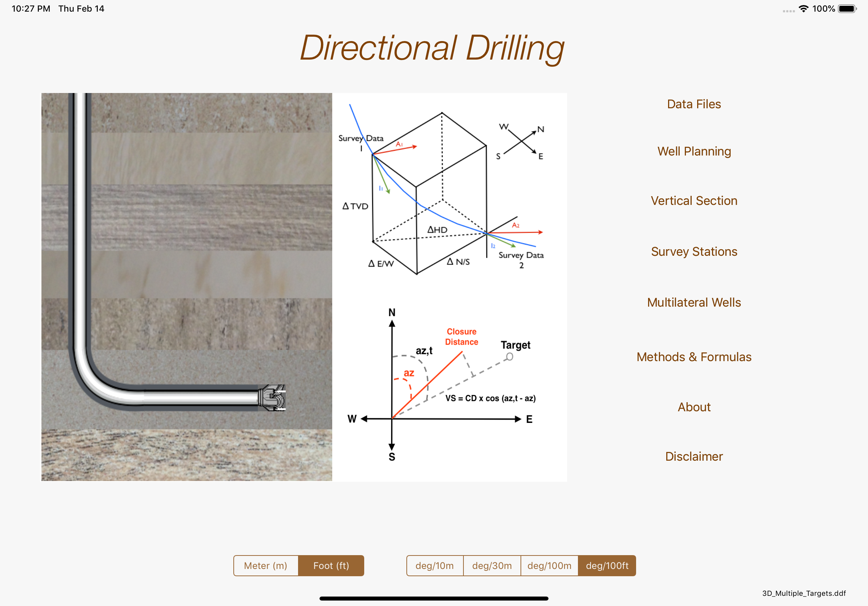Set dogleg unit to deg/10m
This screenshot has height=606, width=868.
pos(434,566)
